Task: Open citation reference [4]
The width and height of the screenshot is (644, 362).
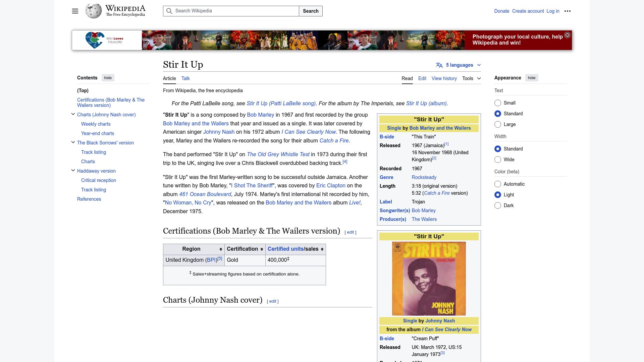Action: click(345, 162)
